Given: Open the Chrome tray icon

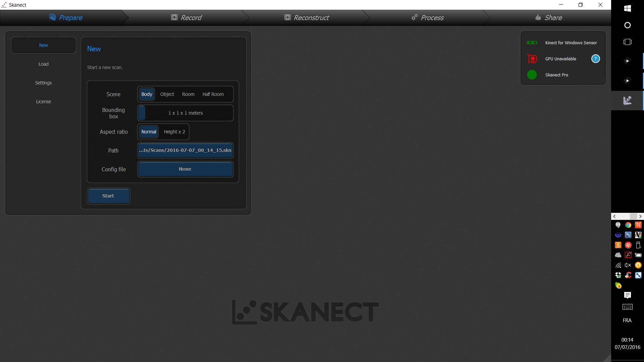Looking at the screenshot, I should tap(628, 225).
